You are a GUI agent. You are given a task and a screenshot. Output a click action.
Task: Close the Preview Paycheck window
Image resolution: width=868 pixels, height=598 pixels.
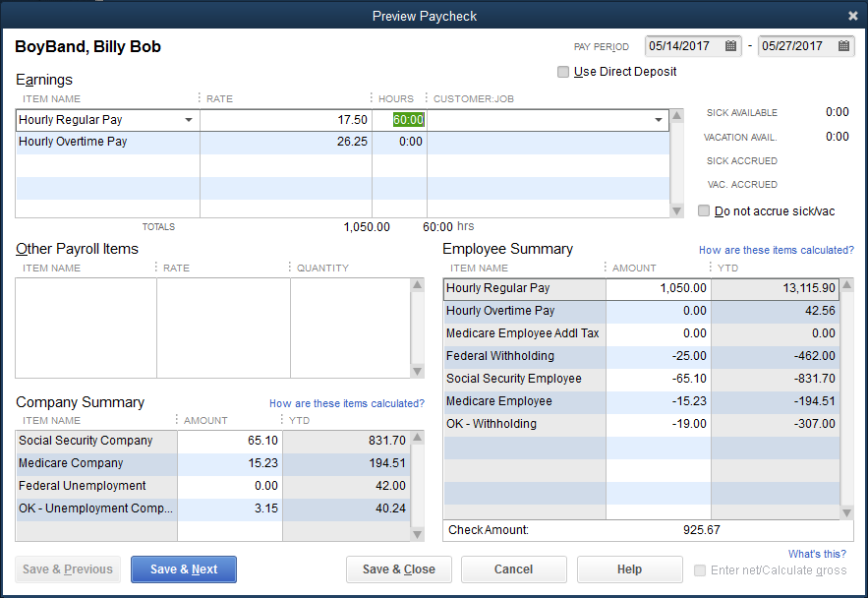(852, 16)
